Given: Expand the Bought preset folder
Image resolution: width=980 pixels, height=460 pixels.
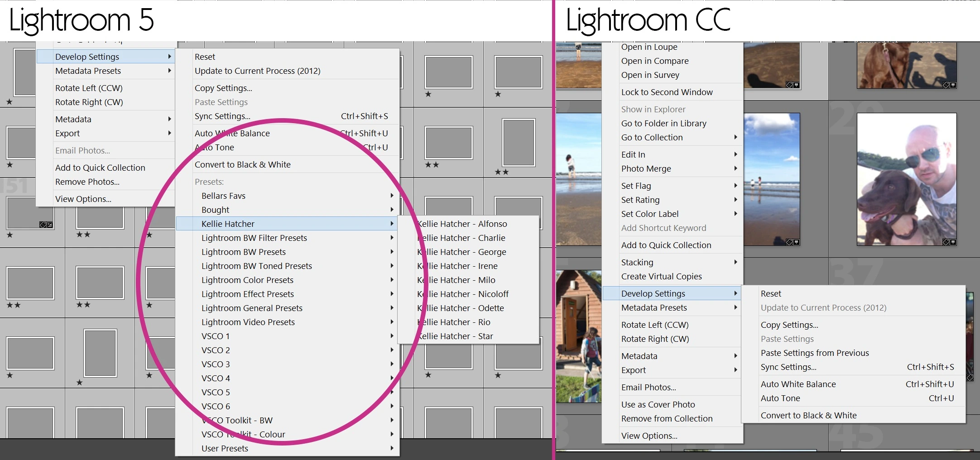Looking at the screenshot, I should click(x=288, y=210).
